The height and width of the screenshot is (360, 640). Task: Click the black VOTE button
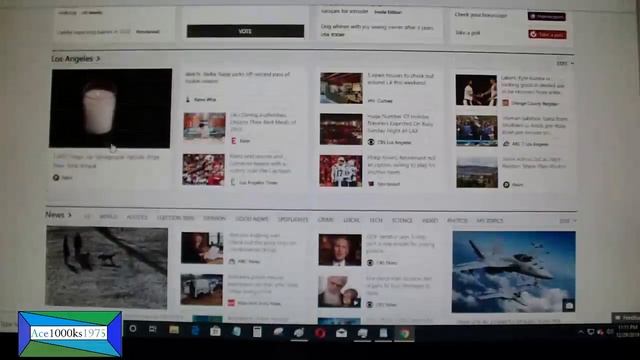click(x=245, y=31)
